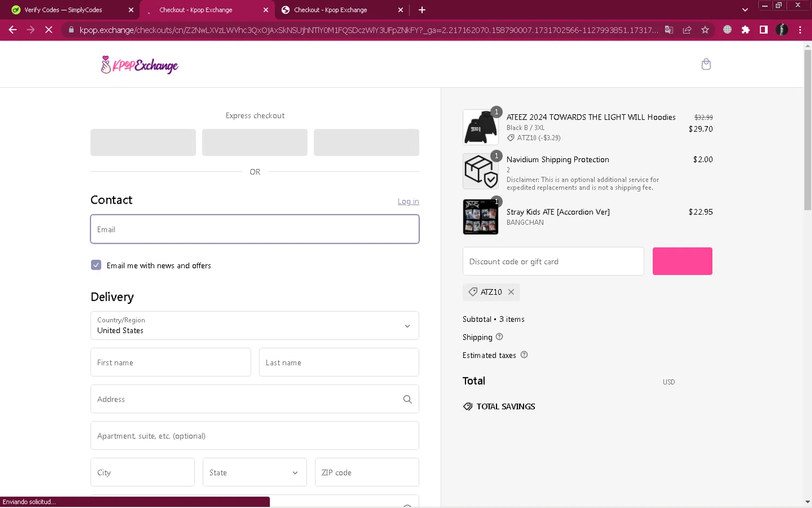The height and width of the screenshot is (508, 812).
Task: Click the Kpop Exchange logo
Action: point(140,65)
